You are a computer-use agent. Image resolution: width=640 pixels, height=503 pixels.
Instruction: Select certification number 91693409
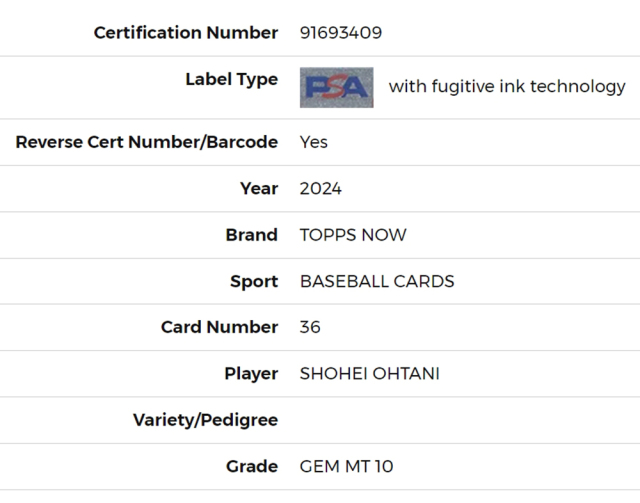[x=341, y=33]
